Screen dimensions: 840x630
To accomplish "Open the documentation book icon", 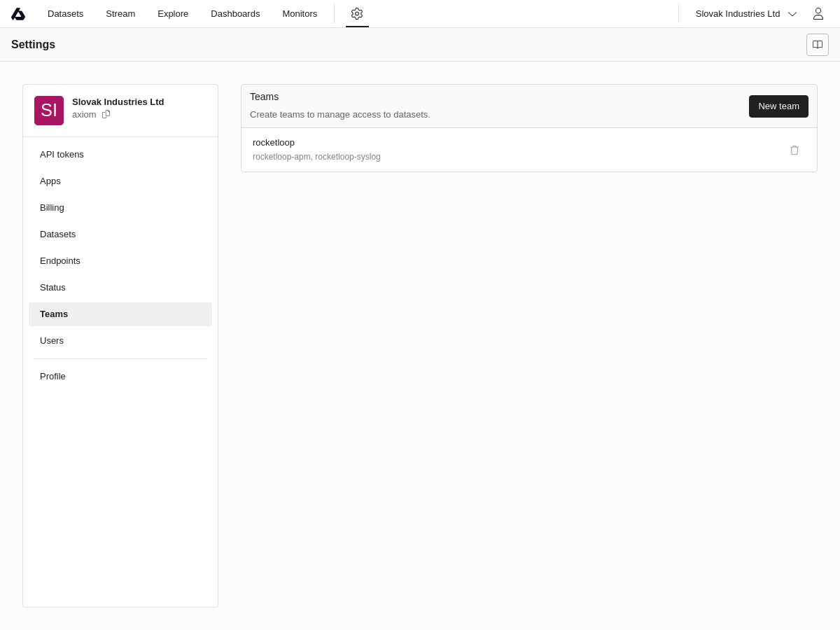I will tap(817, 45).
